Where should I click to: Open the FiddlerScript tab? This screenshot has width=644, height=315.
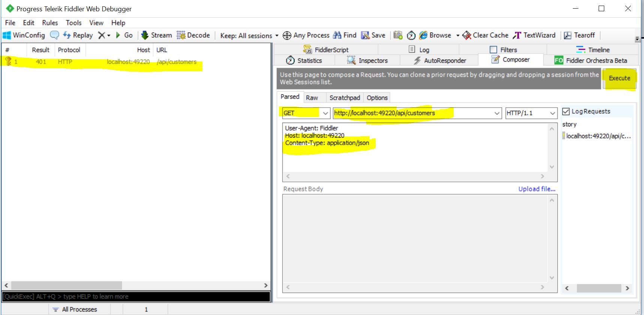(x=326, y=49)
